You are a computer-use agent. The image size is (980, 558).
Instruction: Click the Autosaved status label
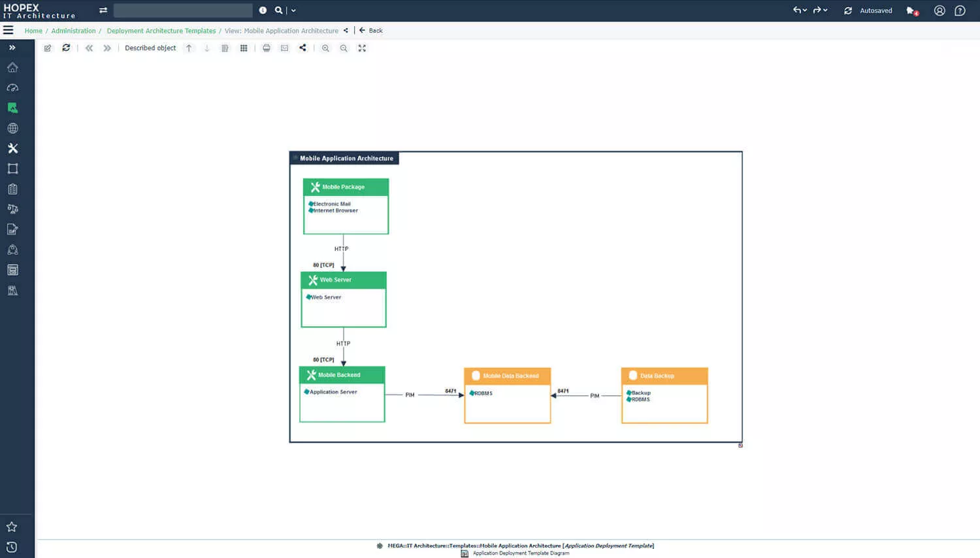876,10
